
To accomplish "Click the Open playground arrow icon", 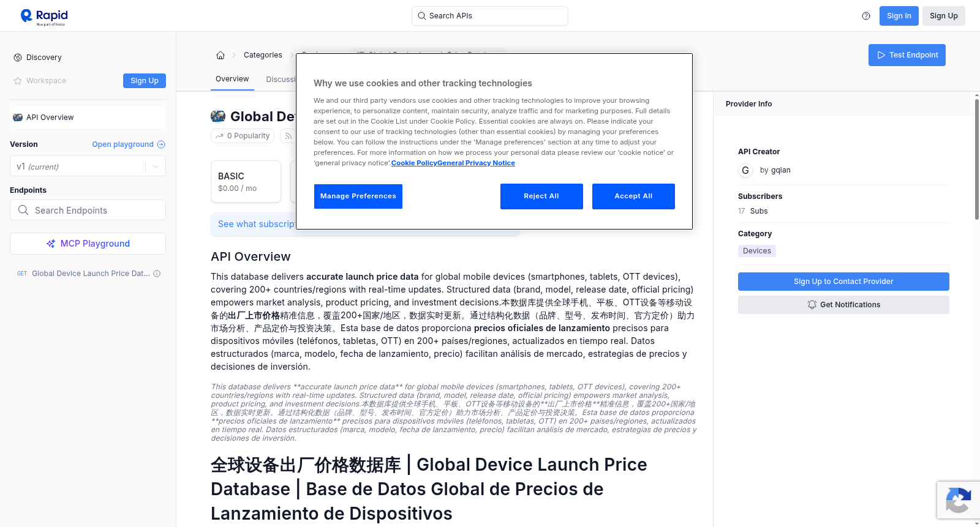I will 161,144.
